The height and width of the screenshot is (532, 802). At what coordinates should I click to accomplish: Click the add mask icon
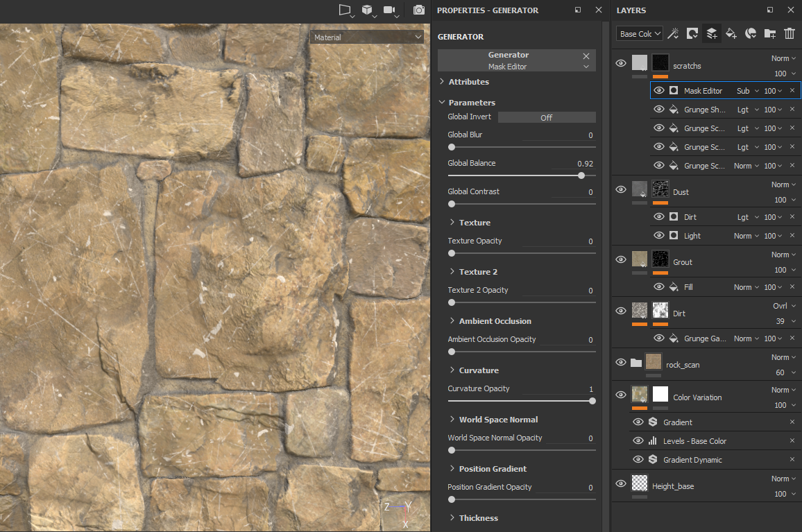point(692,33)
